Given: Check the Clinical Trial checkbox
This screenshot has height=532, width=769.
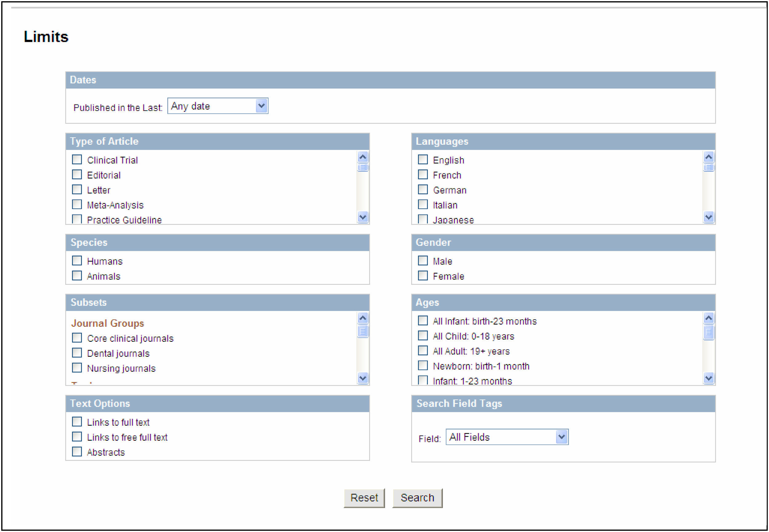Looking at the screenshot, I should 77,160.
